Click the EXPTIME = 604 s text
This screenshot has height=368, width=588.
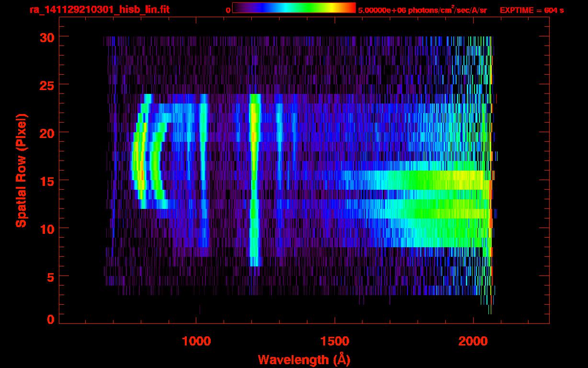[531, 10]
